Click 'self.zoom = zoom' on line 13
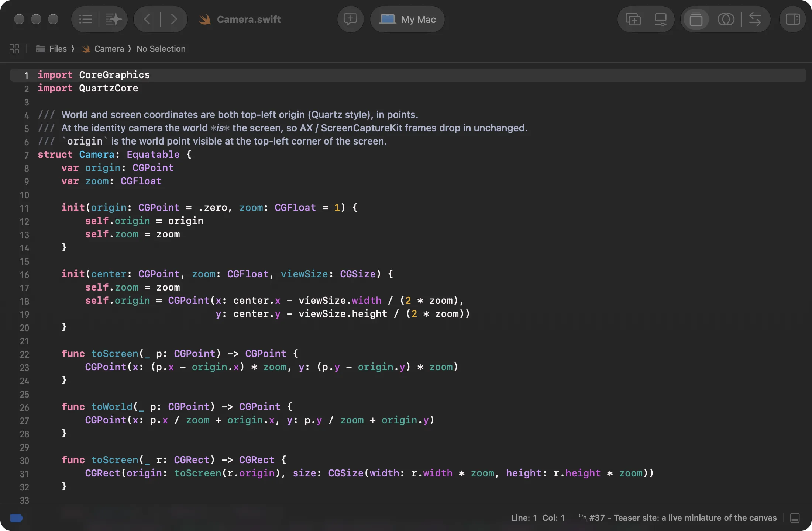The width and height of the screenshot is (812, 531). click(133, 234)
